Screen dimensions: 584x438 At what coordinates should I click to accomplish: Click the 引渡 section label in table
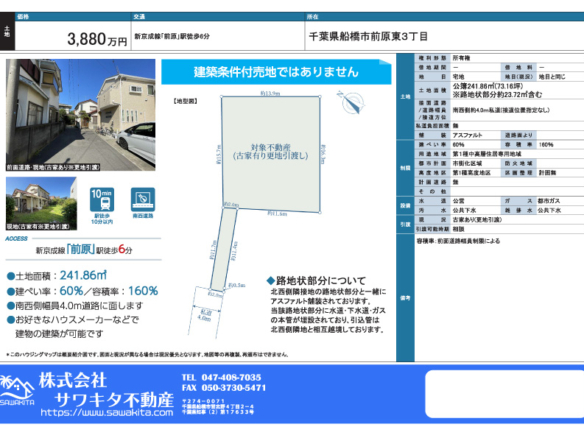[405, 225]
